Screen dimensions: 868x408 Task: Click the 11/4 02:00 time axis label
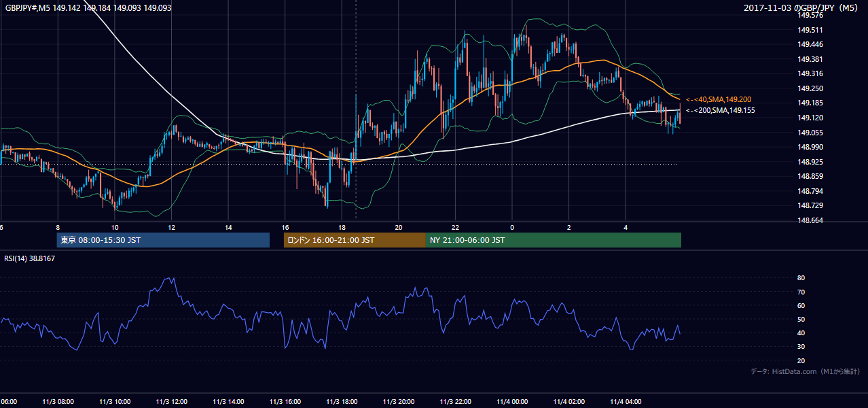click(569, 402)
